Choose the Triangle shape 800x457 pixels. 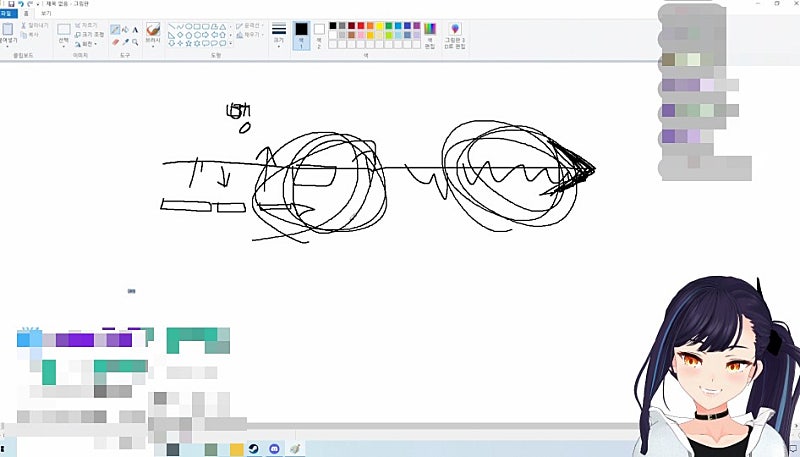click(x=223, y=27)
